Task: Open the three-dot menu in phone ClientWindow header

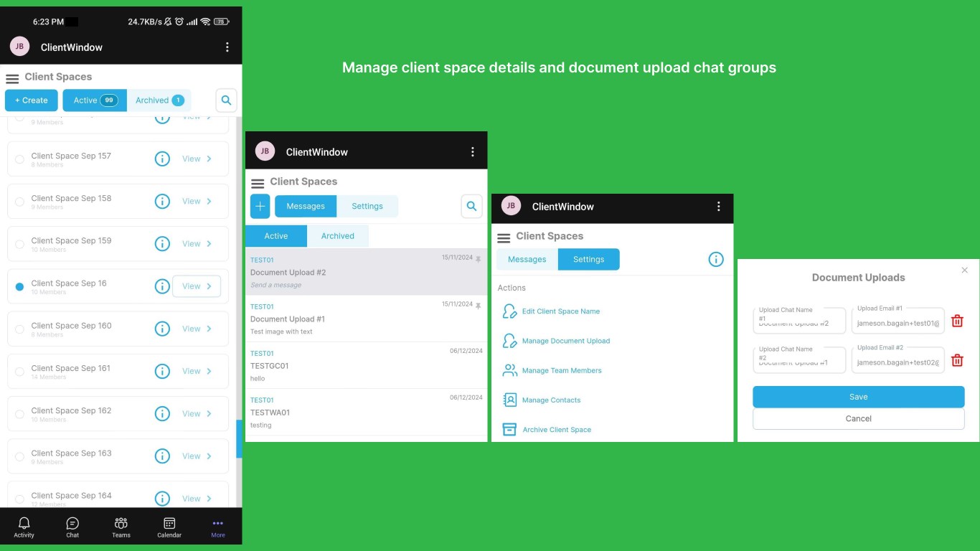Action: [x=227, y=47]
